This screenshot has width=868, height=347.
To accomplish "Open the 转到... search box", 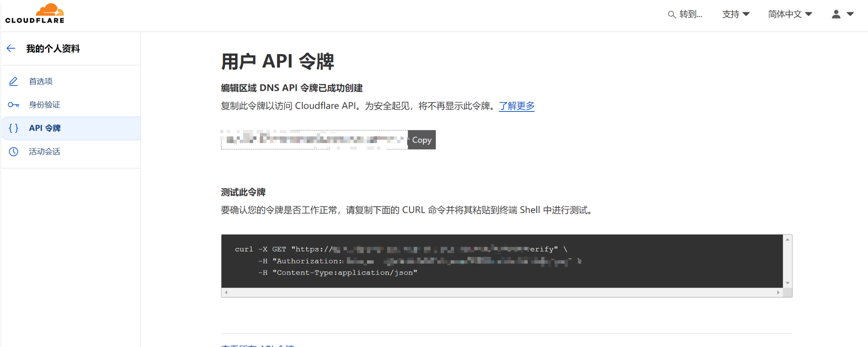I will click(685, 15).
